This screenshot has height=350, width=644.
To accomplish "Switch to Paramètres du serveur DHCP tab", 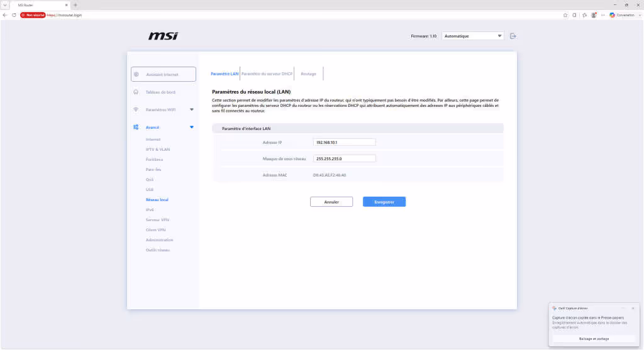I will coord(267,74).
